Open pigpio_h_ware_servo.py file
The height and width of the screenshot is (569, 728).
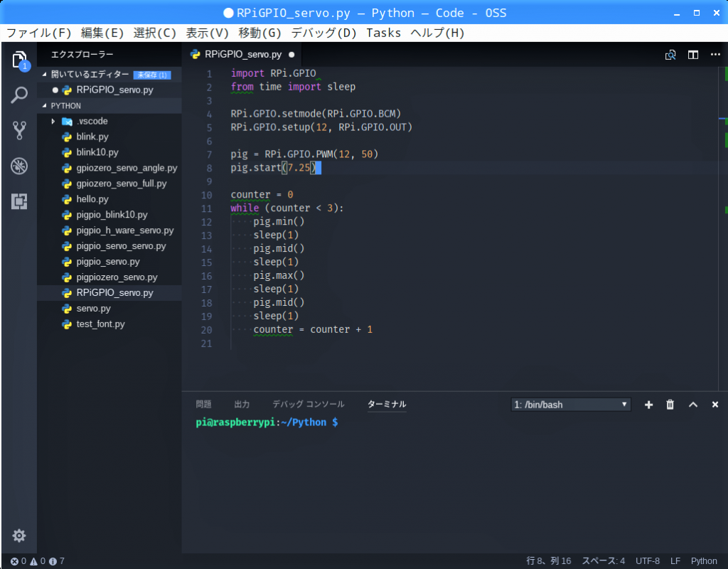109,230
